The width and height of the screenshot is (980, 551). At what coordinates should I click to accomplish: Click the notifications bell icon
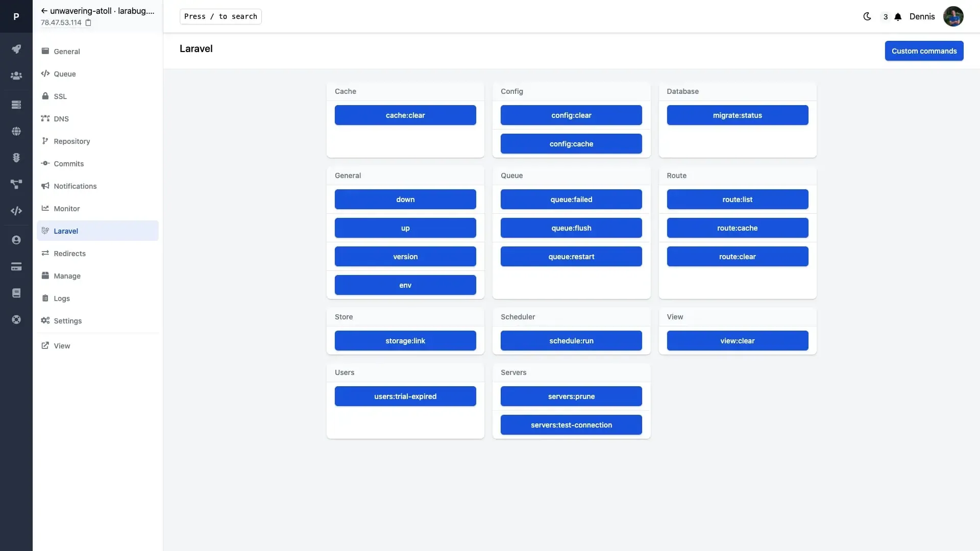click(898, 17)
